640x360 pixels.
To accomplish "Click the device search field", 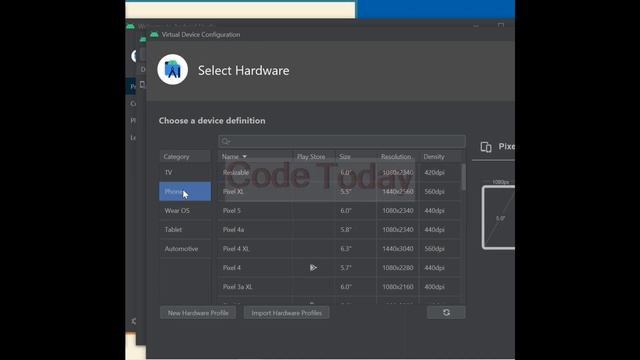I will (x=342, y=141).
